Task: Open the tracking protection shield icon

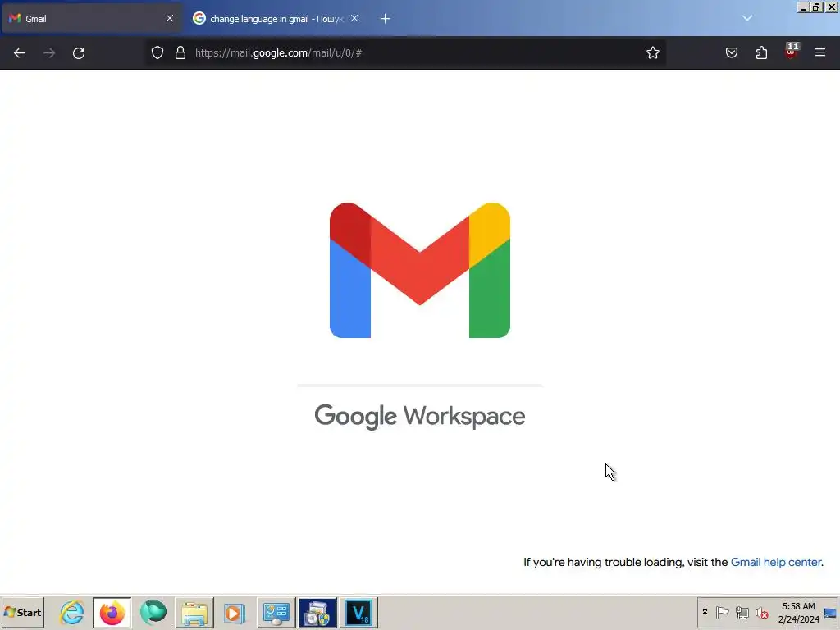Action: 157,52
